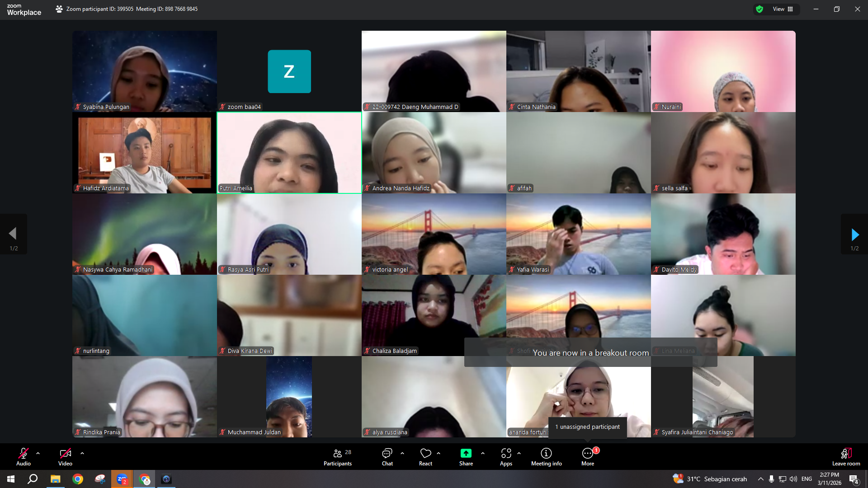The image size is (868, 488).
Task: Click the sella salfa name label
Action: pos(671,188)
